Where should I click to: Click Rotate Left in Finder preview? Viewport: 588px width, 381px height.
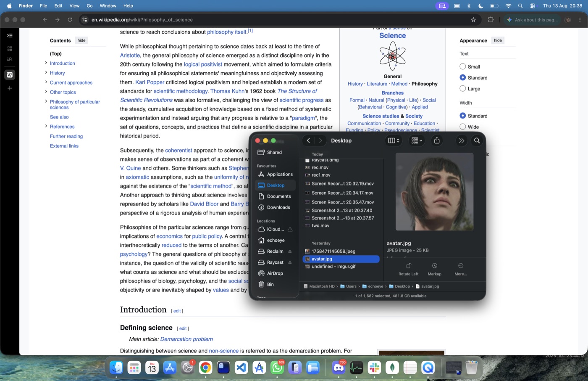click(408, 269)
